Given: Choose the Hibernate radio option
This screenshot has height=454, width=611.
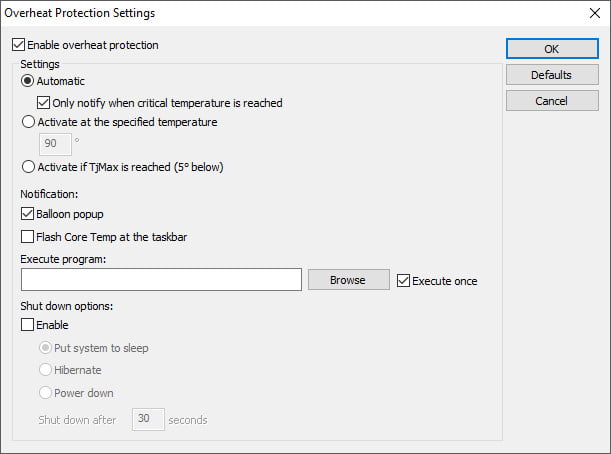Looking at the screenshot, I should pyautogui.click(x=45, y=370).
